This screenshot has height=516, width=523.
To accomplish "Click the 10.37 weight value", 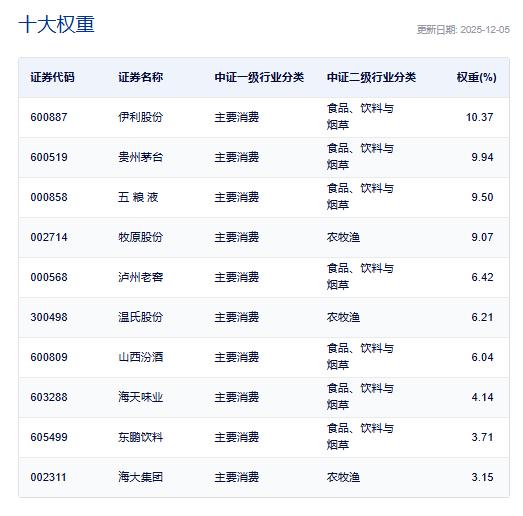I will tap(479, 117).
